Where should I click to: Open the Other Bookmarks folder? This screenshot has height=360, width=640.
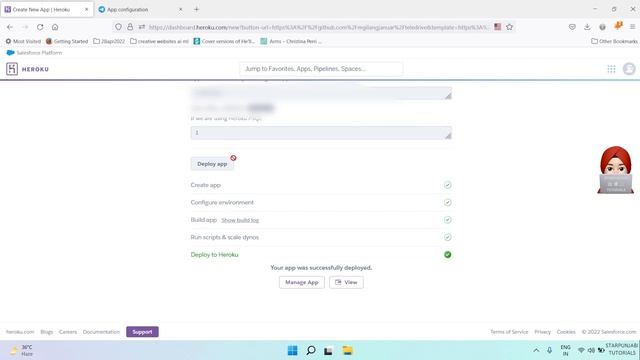tap(614, 41)
